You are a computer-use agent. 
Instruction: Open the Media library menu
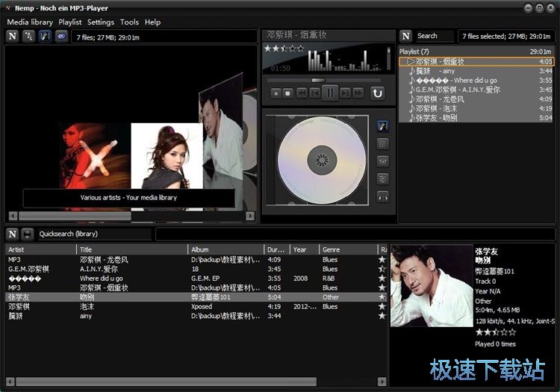click(x=30, y=22)
